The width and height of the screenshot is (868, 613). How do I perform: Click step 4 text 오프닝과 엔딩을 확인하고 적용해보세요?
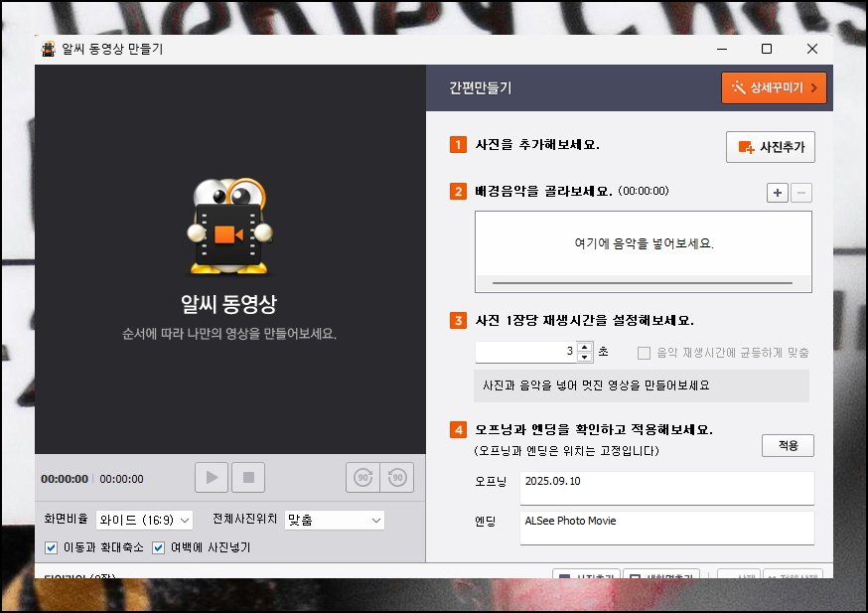[x=594, y=430]
